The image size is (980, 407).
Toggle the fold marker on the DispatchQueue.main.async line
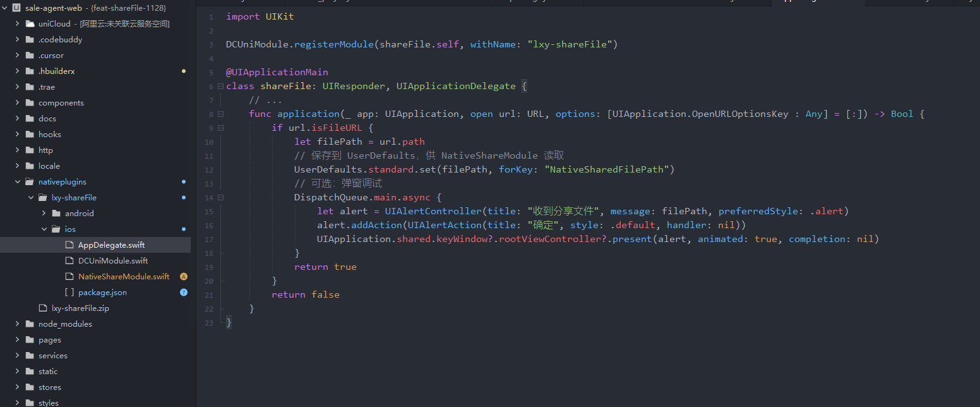(x=220, y=197)
